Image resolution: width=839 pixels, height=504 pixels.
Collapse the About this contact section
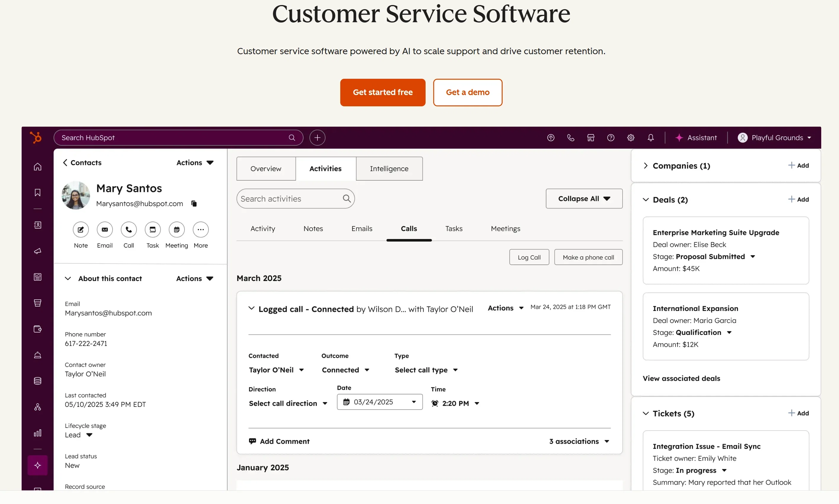click(68, 278)
